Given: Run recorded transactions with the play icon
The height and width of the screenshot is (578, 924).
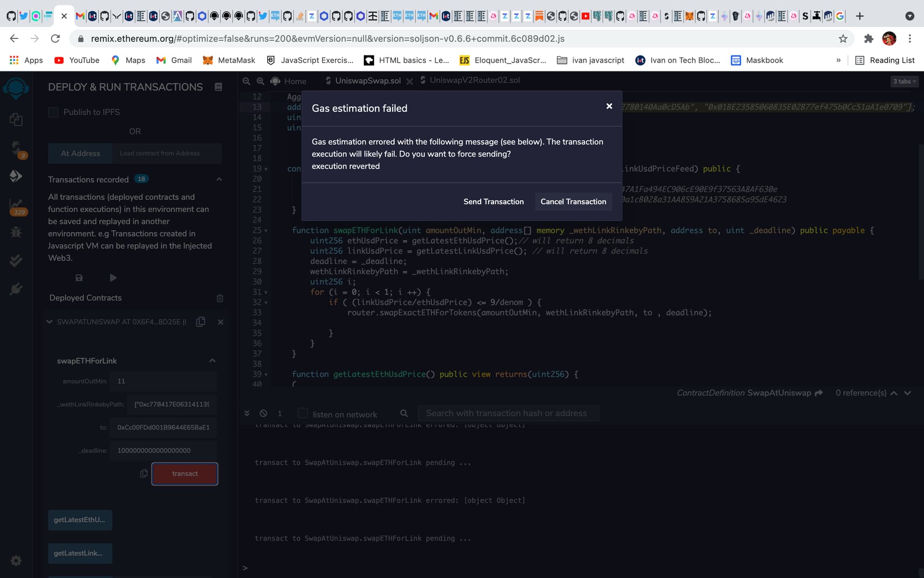Looking at the screenshot, I should (x=113, y=278).
